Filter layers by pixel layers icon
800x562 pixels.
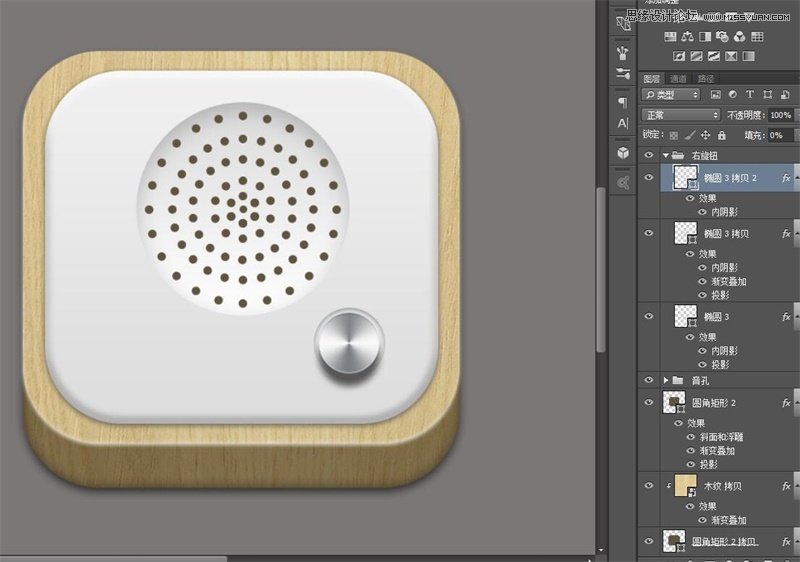[716, 94]
